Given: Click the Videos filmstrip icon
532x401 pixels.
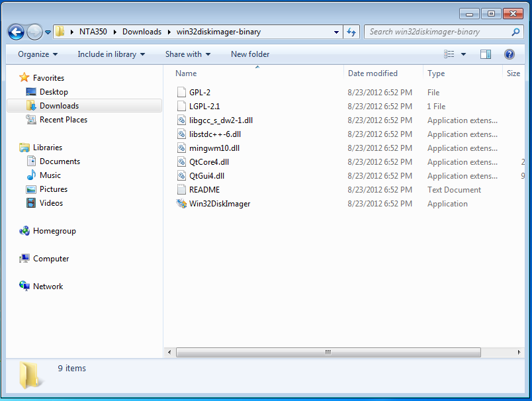Looking at the screenshot, I should click(31, 203).
